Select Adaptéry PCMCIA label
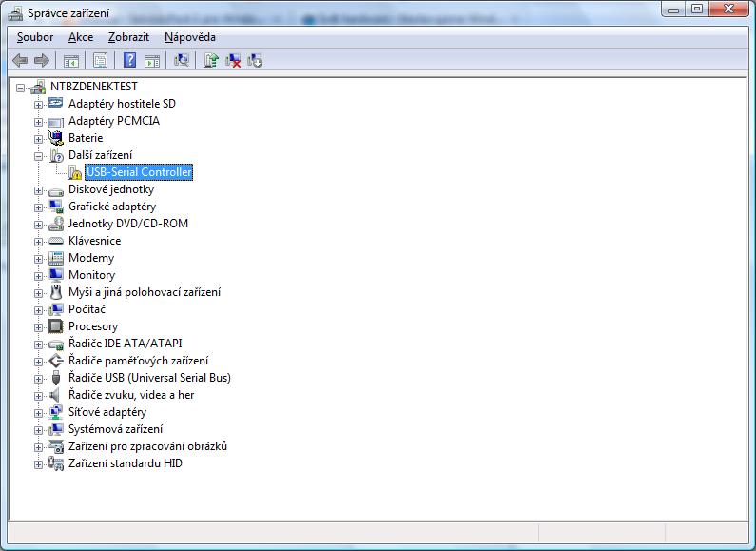 [114, 121]
